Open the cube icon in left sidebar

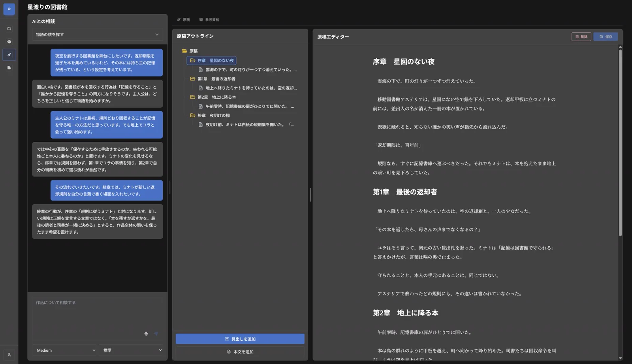coord(9,42)
